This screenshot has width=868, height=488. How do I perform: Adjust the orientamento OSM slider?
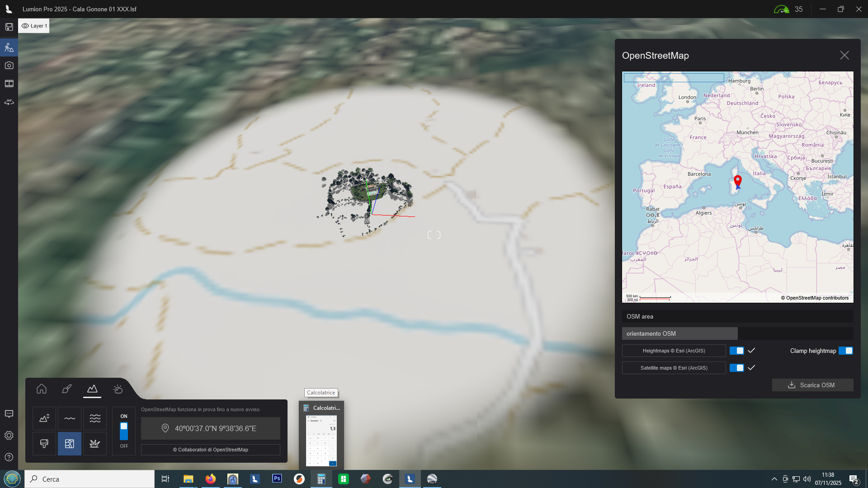coord(738,333)
